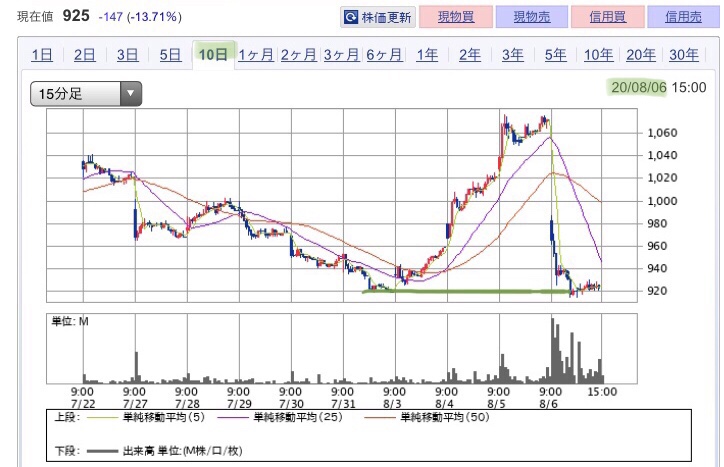
Task: Click the -147 (-13.71%) change text
Action: point(140,17)
